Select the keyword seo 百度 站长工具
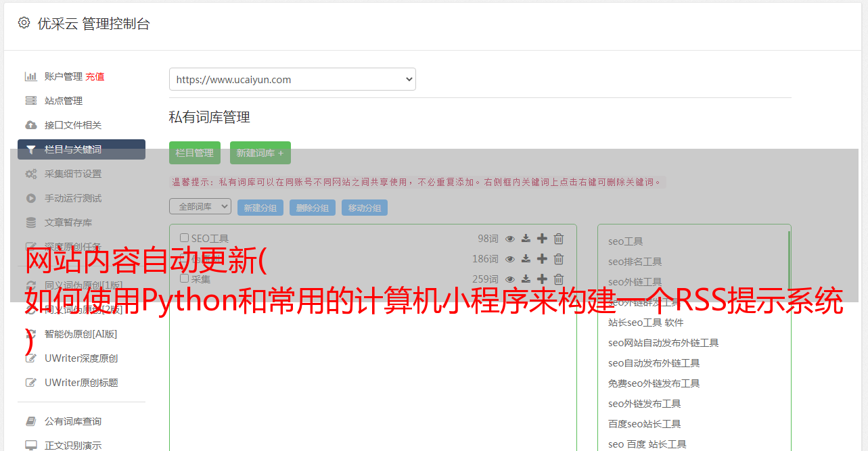This screenshot has height=451, width=868. pos(647,444)
